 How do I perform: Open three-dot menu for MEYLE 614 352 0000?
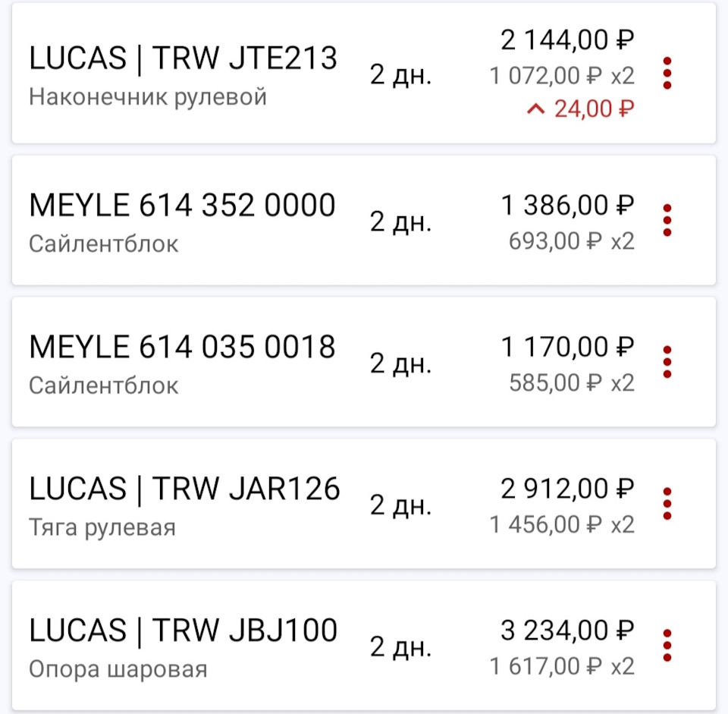667,220
